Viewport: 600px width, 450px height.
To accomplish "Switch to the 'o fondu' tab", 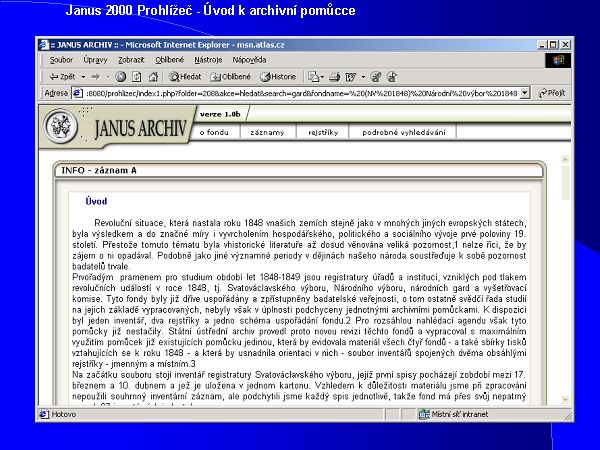I will click(214, 132).
